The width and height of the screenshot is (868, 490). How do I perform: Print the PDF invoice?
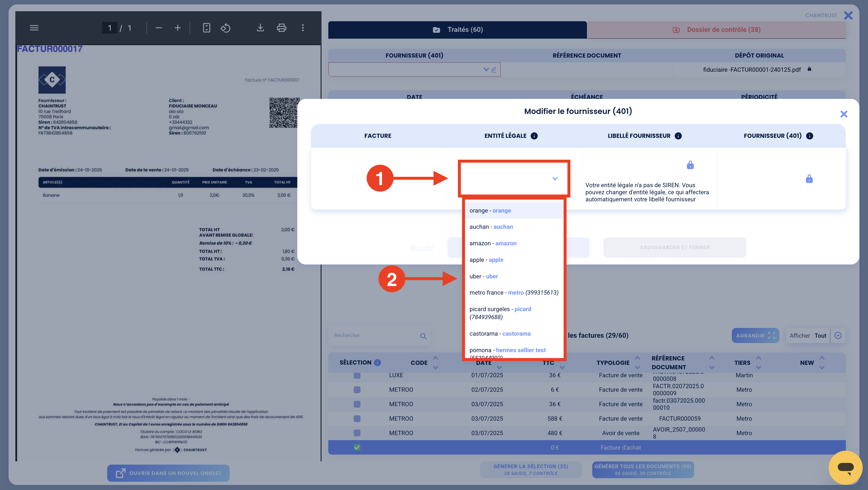[281, 28]
